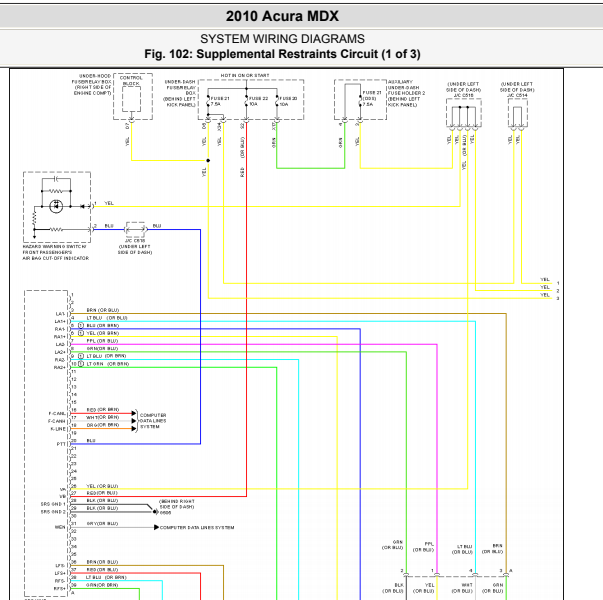
Task: Click the "YEL" label on output line 3
Action: tap(545, 295)
